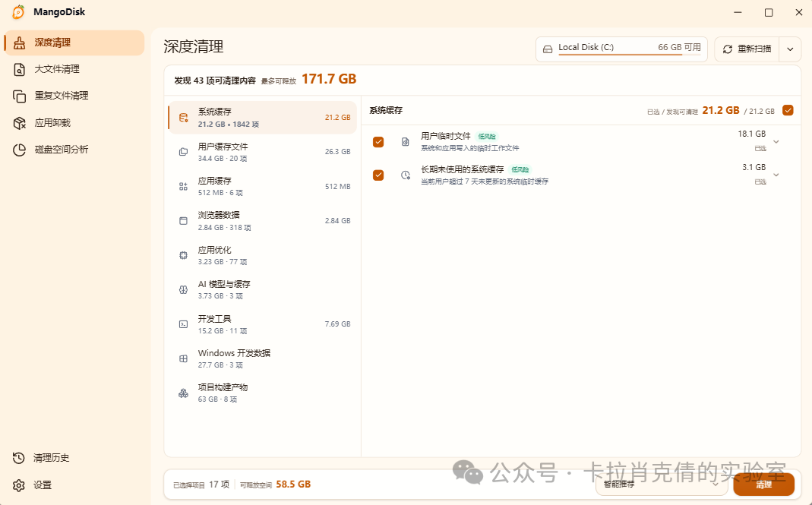Click the 512 MB value on 应用缓存 row
The image size is (812, 505).
pos(338,187)
